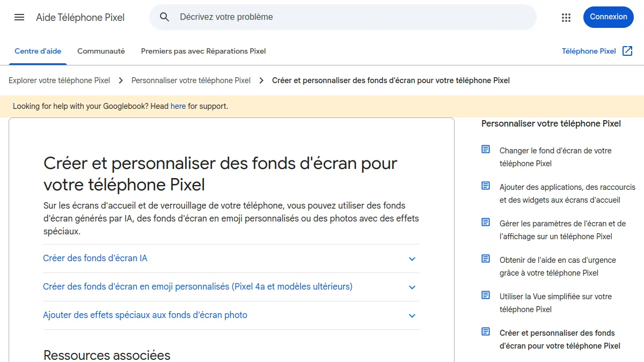
Task: Open the hamburger main menu
Action: click(x=19, y=17)
